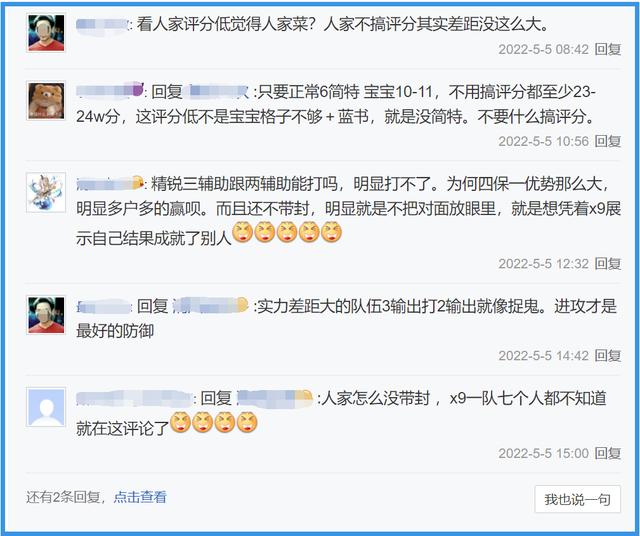640x536 pixels.
Task: Open the blurred replied-to username in teddy bear comment
Action: click(218, 91)
